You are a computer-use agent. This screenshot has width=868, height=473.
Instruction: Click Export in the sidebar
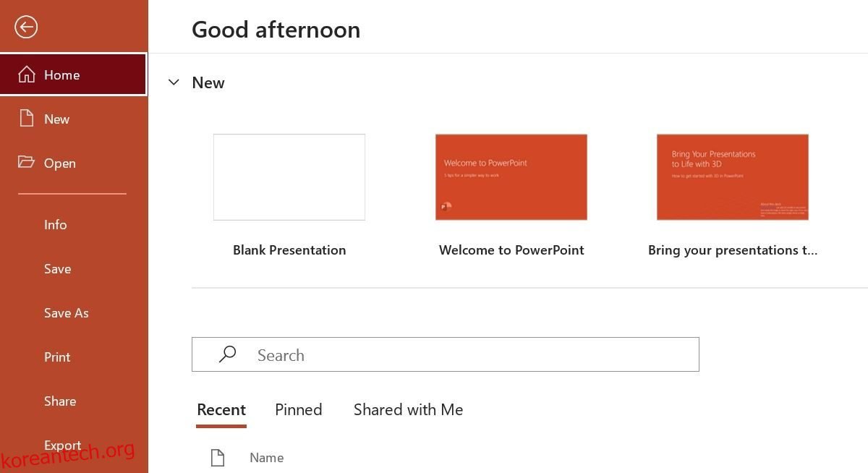point(62,445)
